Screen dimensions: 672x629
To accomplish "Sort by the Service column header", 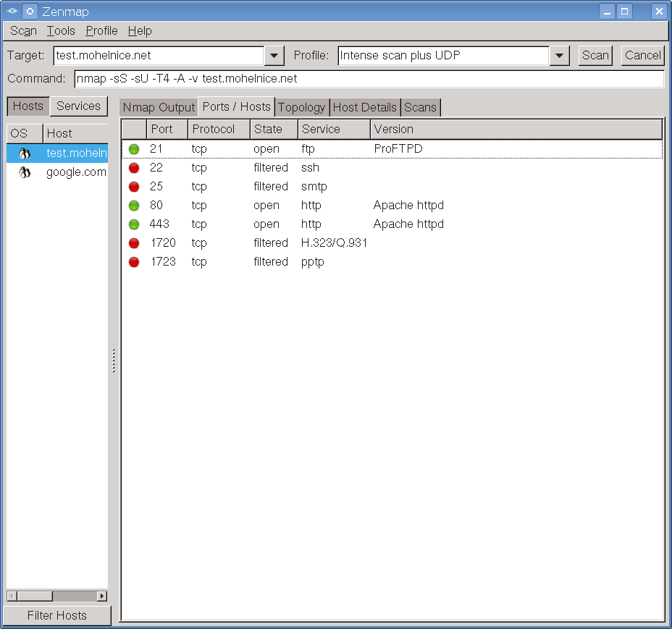I will point(334,130).
